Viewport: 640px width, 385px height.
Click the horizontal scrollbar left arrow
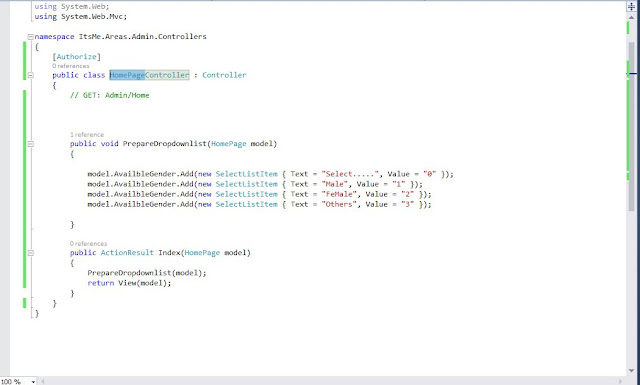(42, 382)
